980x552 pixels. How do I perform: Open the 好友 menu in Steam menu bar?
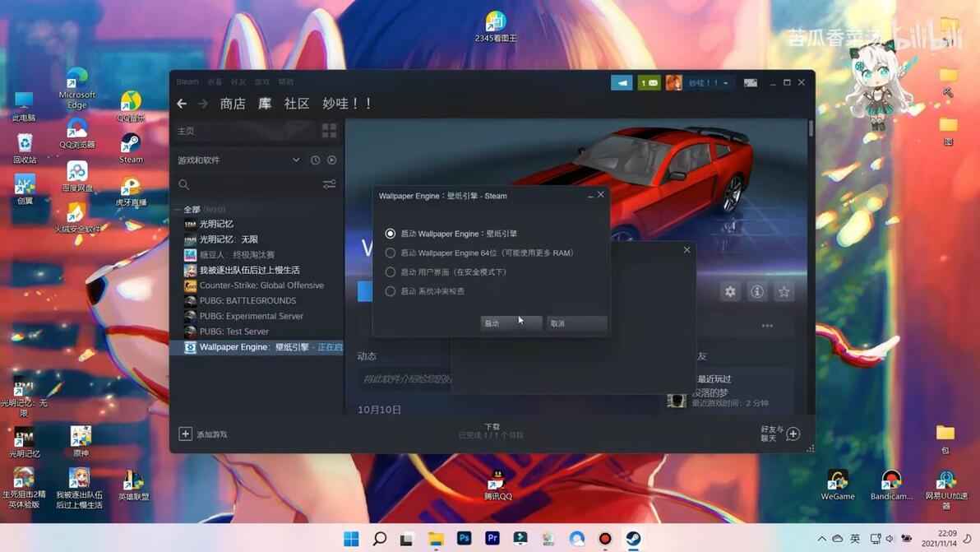[x=238, y=82]
